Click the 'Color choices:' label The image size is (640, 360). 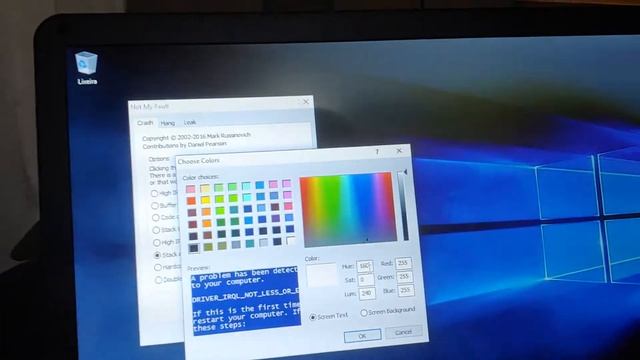[200, 177]
